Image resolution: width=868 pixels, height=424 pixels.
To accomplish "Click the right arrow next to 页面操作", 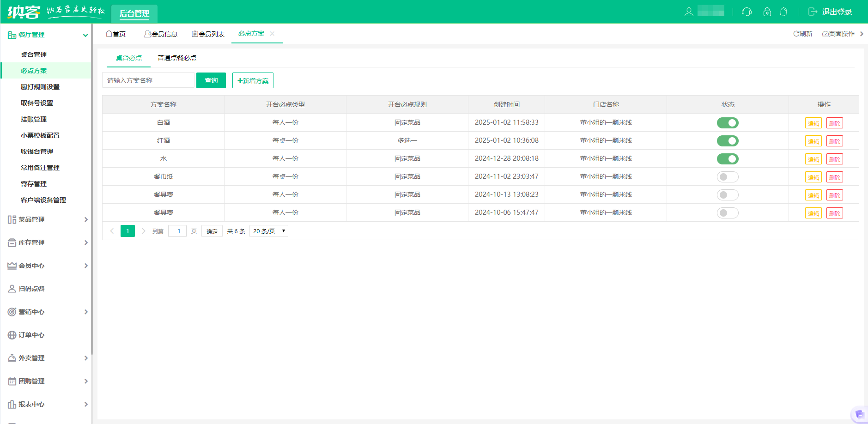I will tap(862, 34).
